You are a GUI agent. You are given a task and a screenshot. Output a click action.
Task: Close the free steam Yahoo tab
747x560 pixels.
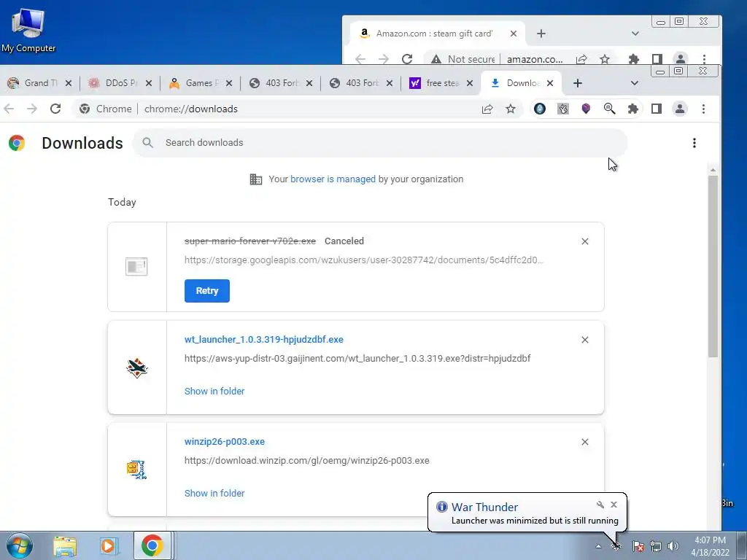[470, 83]
